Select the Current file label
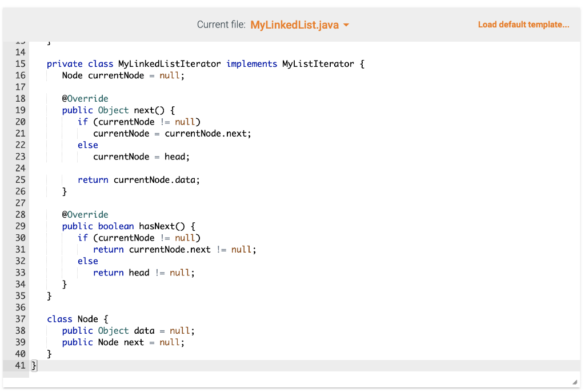 coord(220,25)
